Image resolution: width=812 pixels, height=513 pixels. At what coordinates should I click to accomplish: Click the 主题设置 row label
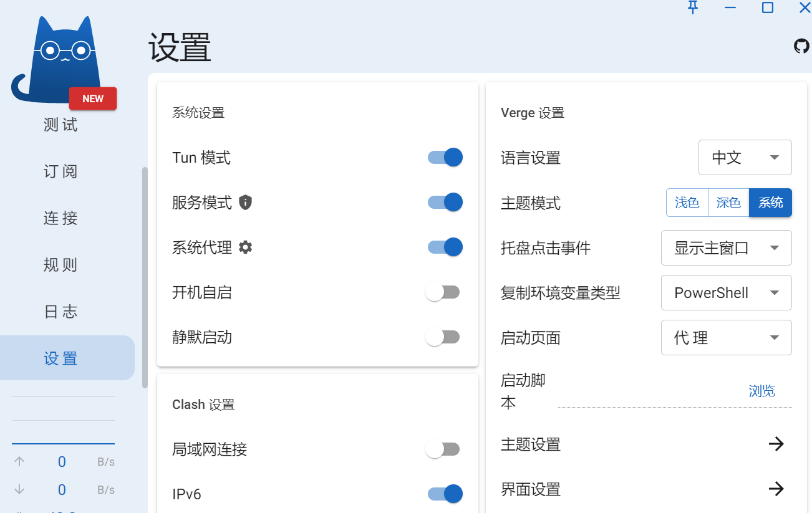click(x=531, y=444)
